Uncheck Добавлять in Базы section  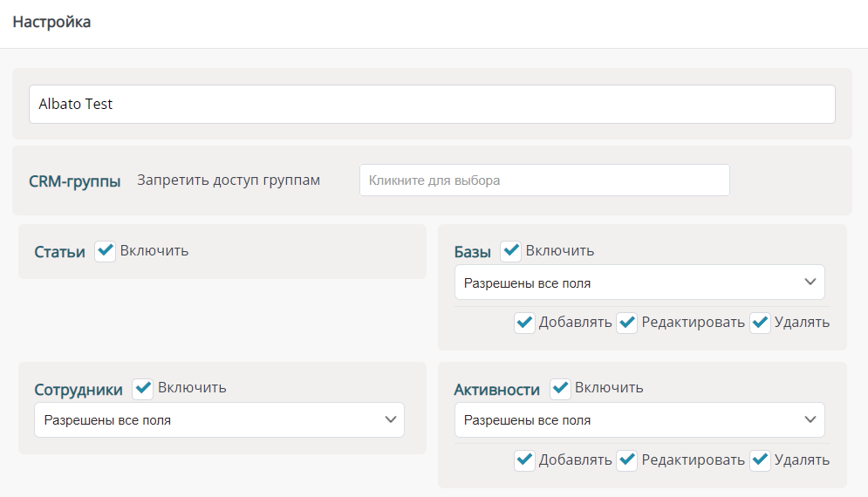coord(524,323)
